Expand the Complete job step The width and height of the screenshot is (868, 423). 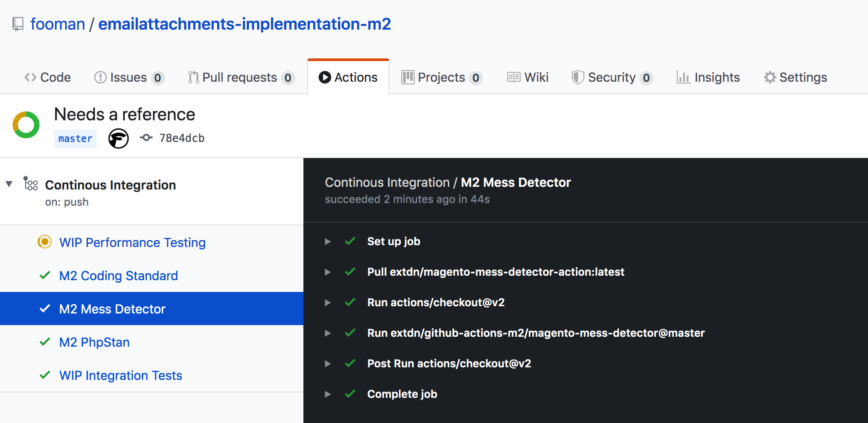(328, 394)
